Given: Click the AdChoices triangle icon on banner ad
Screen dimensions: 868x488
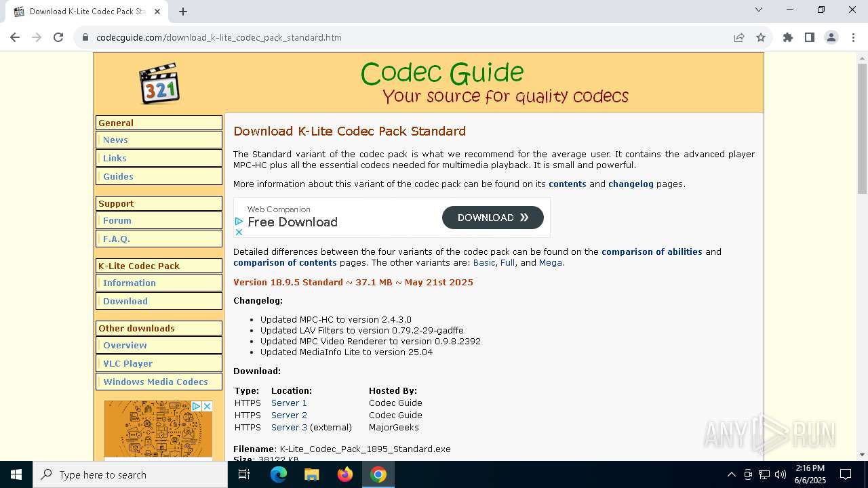Looking at the screenshot, I should click(x=239, y=222).
